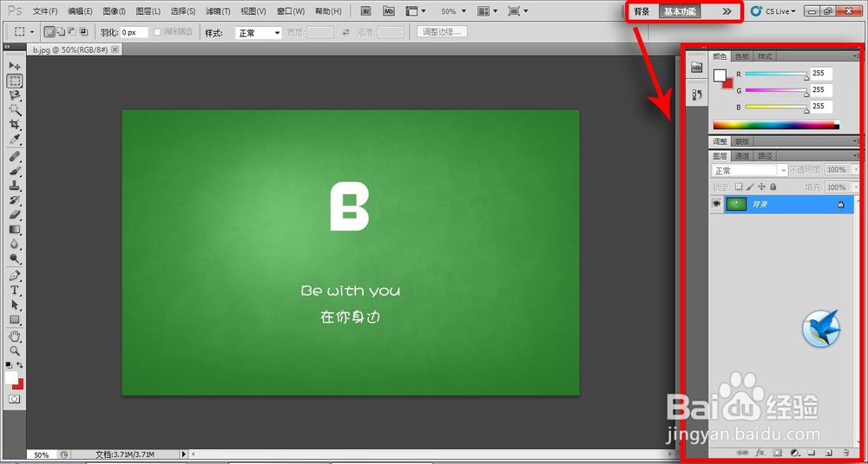Open the 文件(F) menu
The image size is (868, 464).
point(45,11)
